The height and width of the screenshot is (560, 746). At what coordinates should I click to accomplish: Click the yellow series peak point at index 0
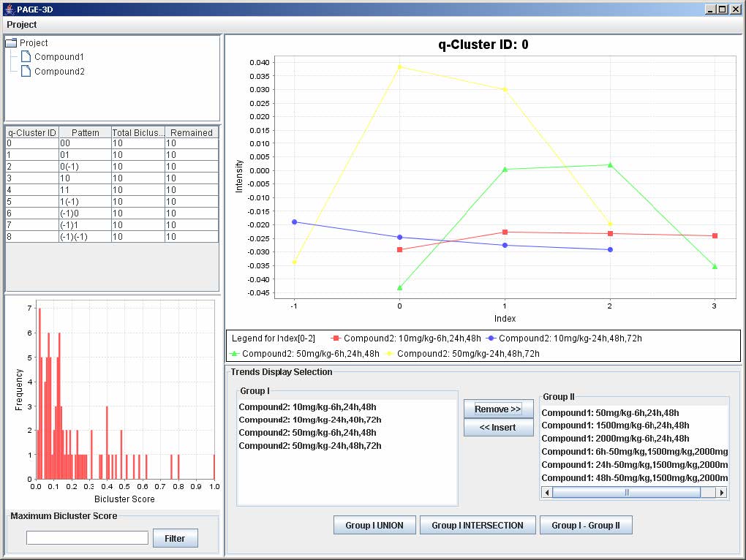click(399, 67)
